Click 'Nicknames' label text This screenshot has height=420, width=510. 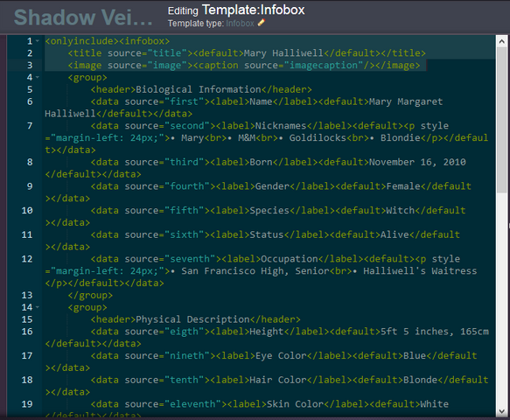[281, 126]
